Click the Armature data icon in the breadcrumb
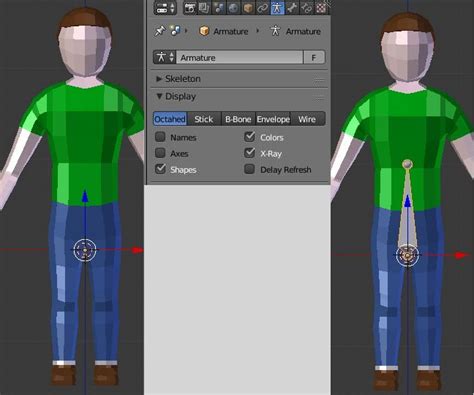The image size is (474, 395). click(275, 31)
